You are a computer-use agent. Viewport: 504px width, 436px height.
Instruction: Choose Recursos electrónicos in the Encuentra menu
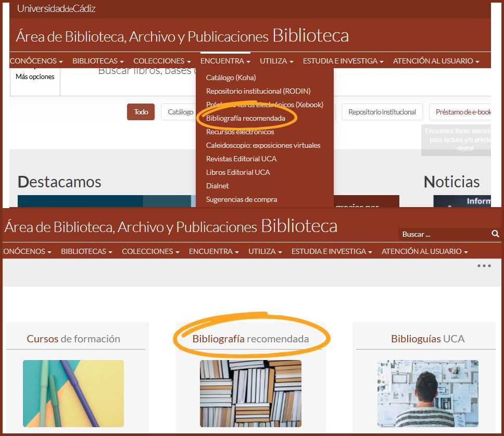(x=240, y=132)
